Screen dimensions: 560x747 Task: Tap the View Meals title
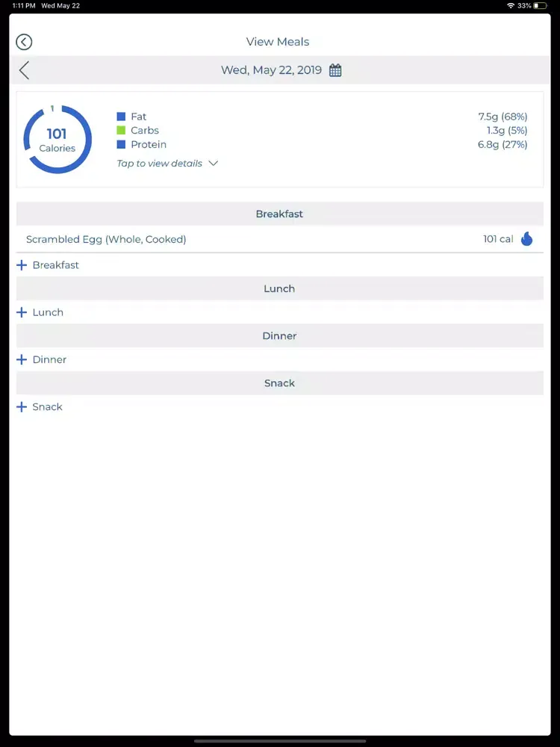pos(278,42)
